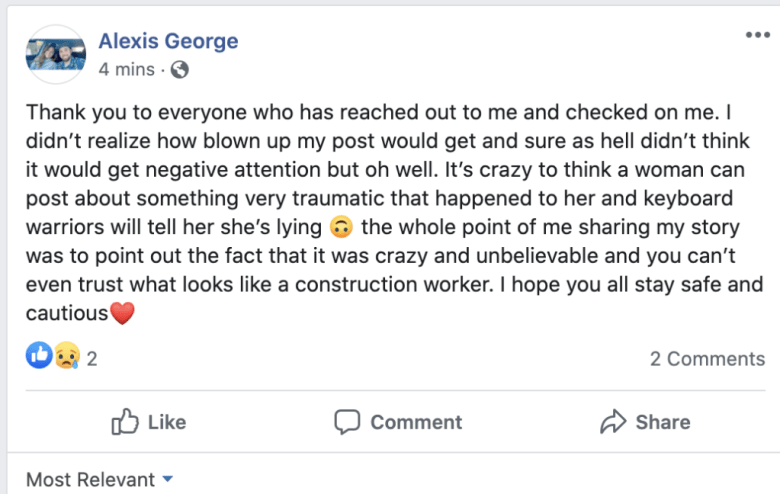Image resolution: width=780 pixels, height=494 pixels.
Task: Show who reacted via the count 2
Action: point(92,358)
